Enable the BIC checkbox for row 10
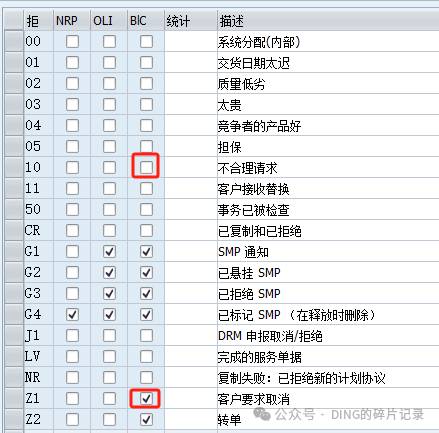The width and height of the screenshot is (439, 433). point(146,167)
